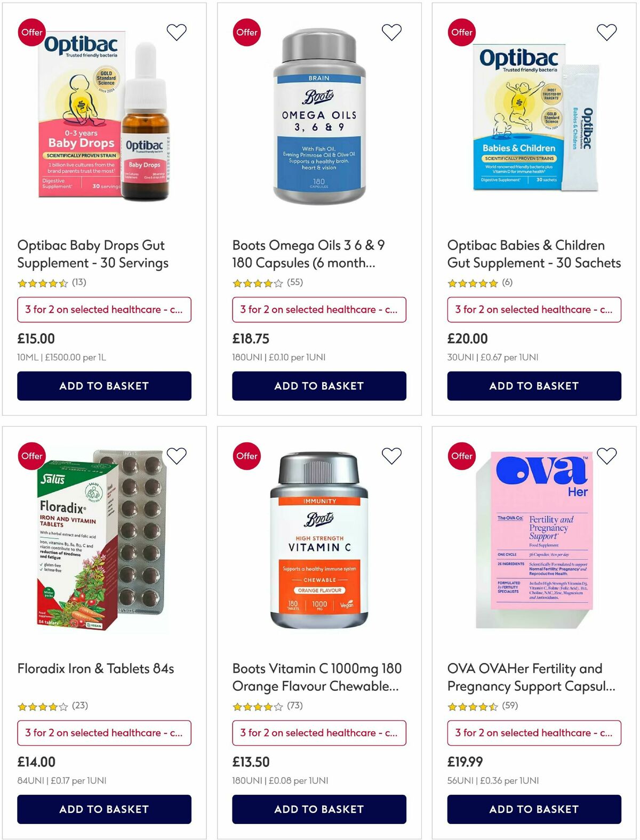Click the Offer badge on Optibac Baby Drops
Screen dimensions: 640x840
pos(31,32)
